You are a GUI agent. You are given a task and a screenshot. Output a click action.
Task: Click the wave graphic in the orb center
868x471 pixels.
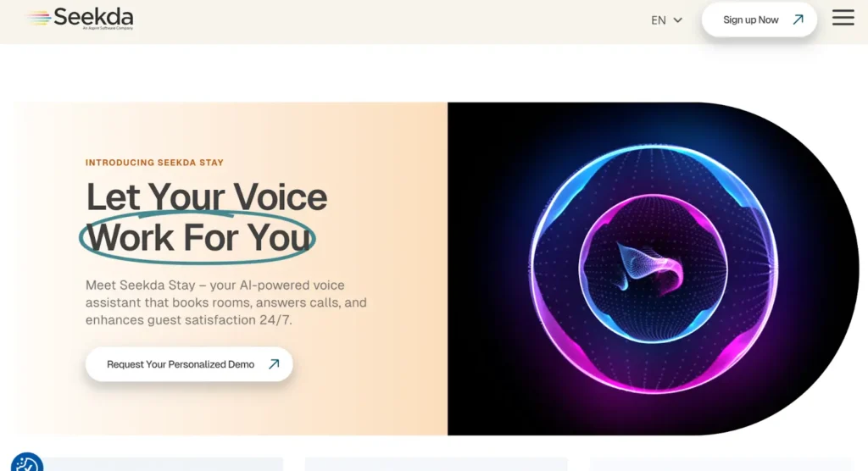[x=650, y=268]
